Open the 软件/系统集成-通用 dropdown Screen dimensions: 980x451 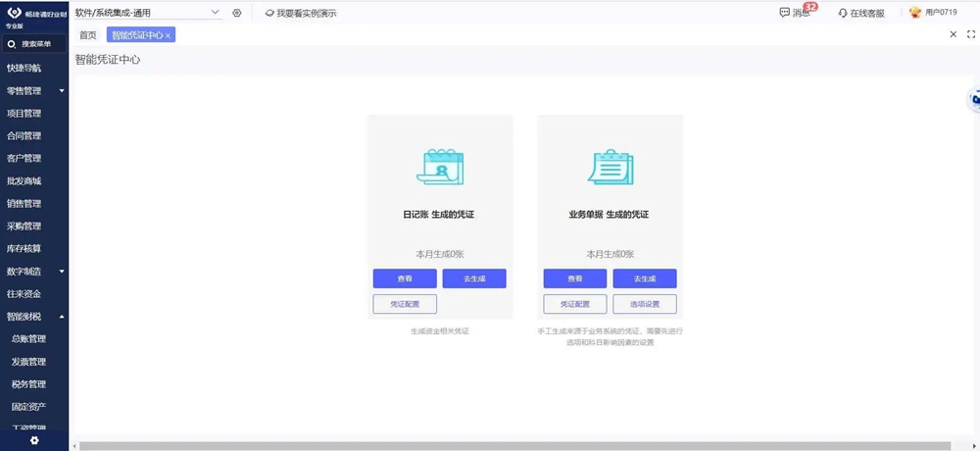click(x=147, y=13)
